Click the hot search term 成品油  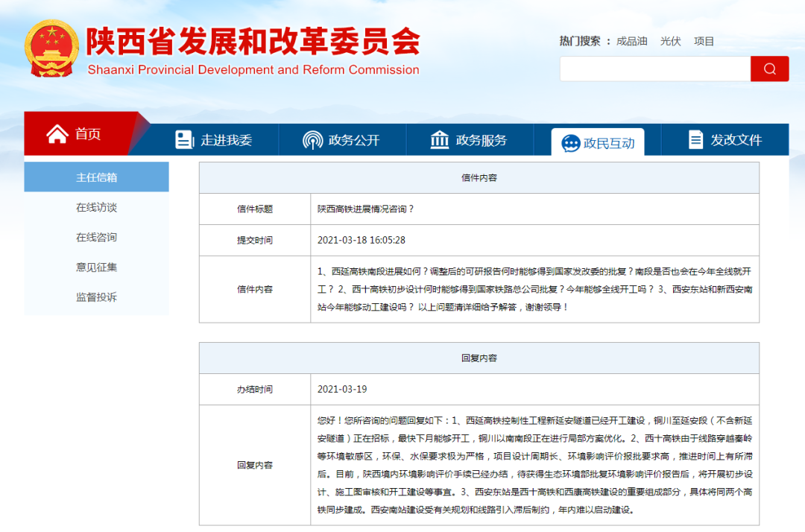tap(631, 42)
